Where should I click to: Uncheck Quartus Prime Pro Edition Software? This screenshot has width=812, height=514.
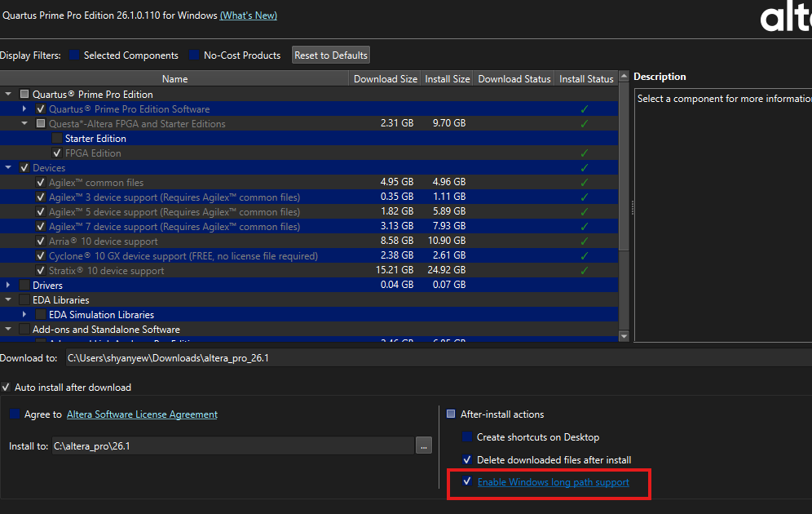(41, 109)
